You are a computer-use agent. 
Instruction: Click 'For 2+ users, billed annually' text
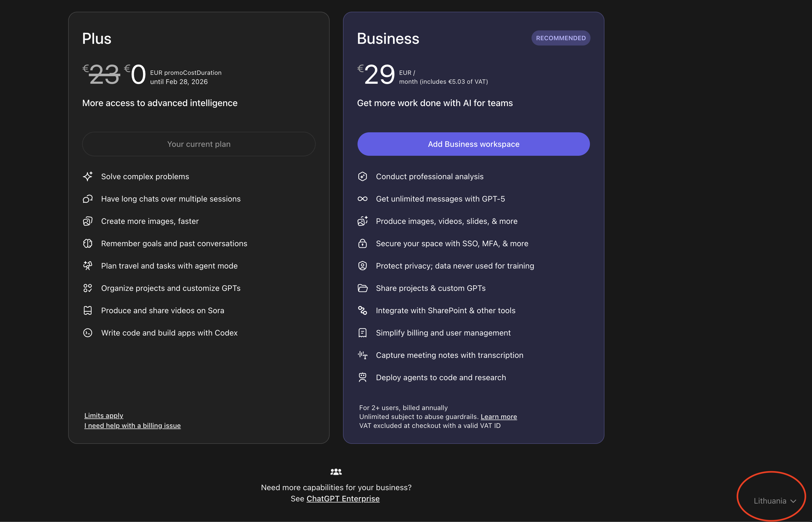pyautogui.click(x=403, y=408)
